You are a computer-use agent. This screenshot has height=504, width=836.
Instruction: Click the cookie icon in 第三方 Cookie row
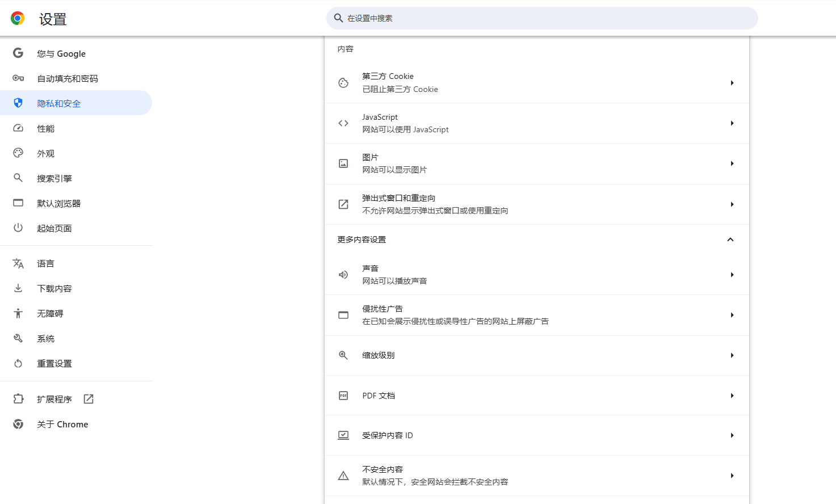(343, 83)
